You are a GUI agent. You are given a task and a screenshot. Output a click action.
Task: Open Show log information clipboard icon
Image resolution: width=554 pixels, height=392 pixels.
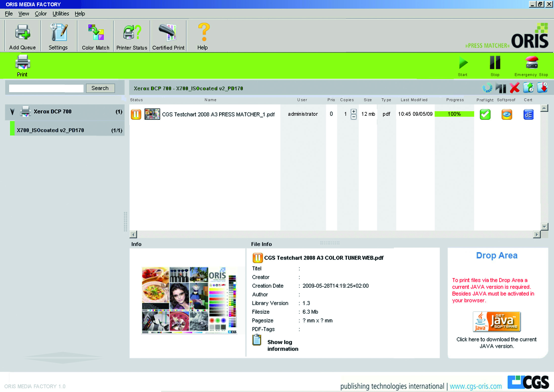(x=257, y=340)
